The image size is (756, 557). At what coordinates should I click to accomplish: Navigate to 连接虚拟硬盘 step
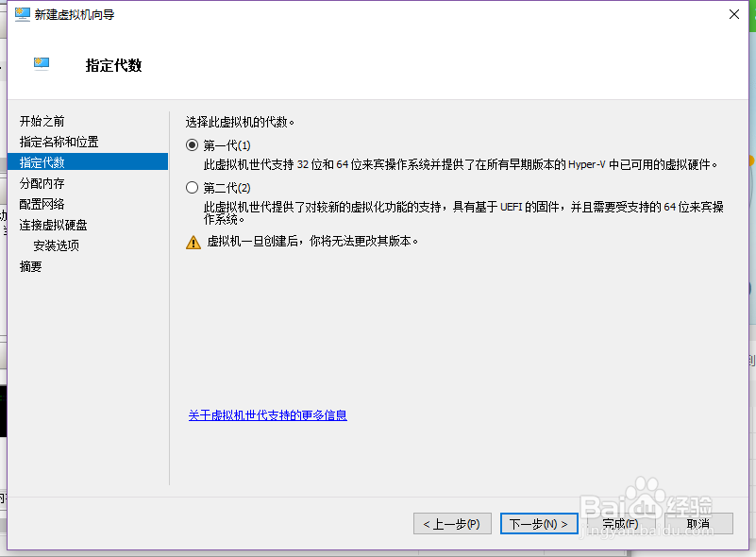[51, 224]
